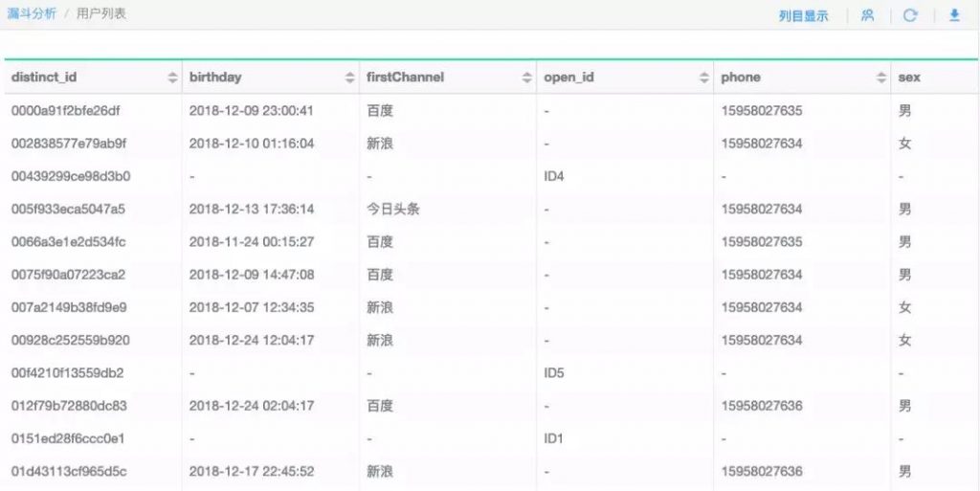Select birthday 2018-12-09 23:00:41

pos(252,111)
